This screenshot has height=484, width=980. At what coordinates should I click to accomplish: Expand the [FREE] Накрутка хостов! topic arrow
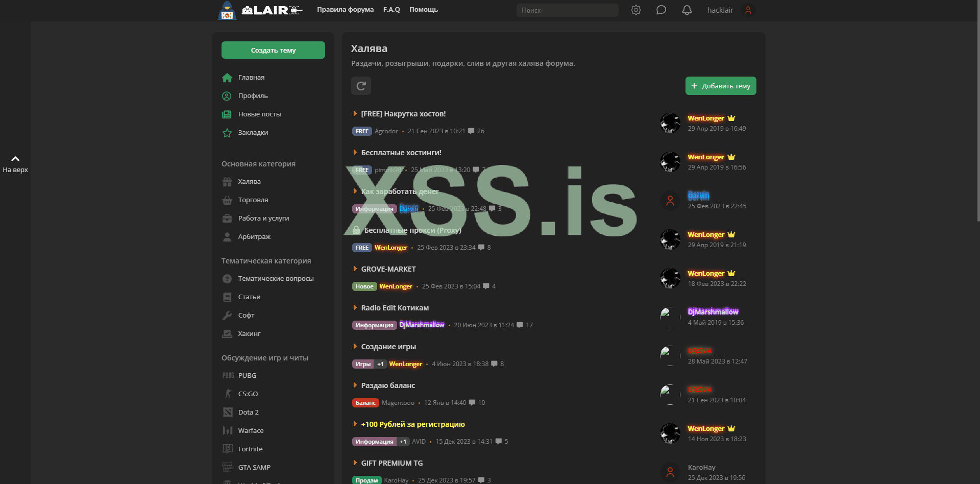[x=355, y=114]
